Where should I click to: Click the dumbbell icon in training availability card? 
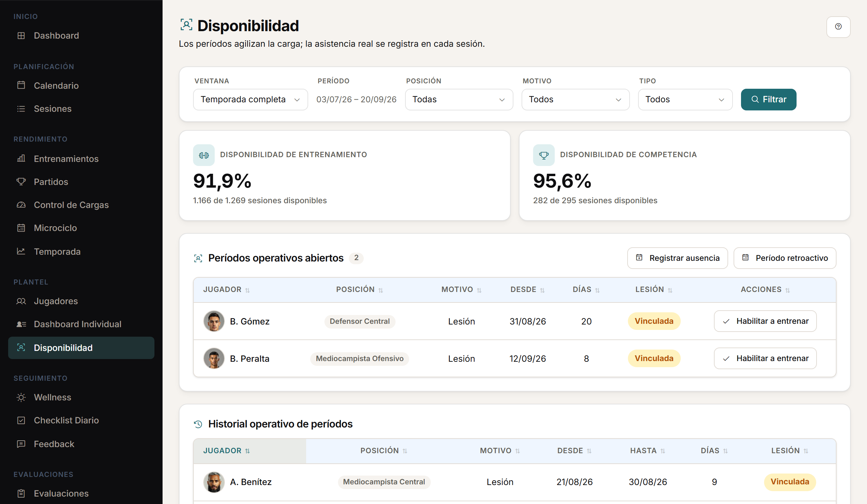(x=204, y=155)
